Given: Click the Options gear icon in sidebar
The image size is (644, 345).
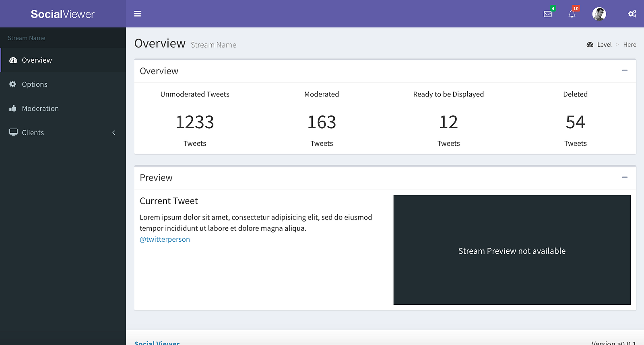Looking at the screenshot, I should 13,84.
